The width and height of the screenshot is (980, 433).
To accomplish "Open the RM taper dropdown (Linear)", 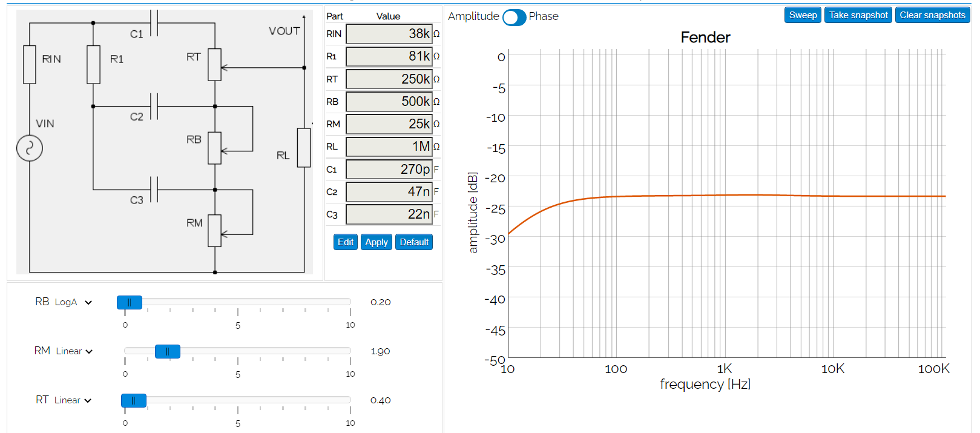I will [x=74, y=351].
